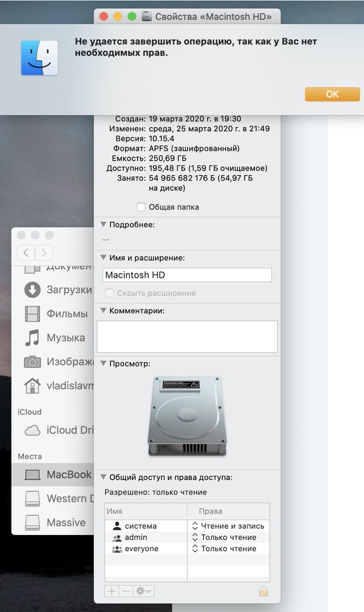
Task: Click the Формат value APFS (зашифрованный)
Action: pos(194,148)
